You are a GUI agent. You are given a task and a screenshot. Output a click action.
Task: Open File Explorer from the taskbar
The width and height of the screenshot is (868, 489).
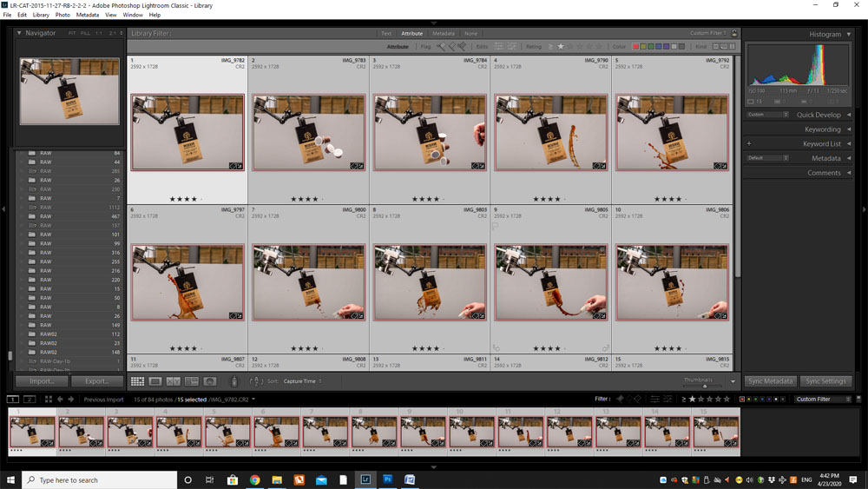pos(277,479)
